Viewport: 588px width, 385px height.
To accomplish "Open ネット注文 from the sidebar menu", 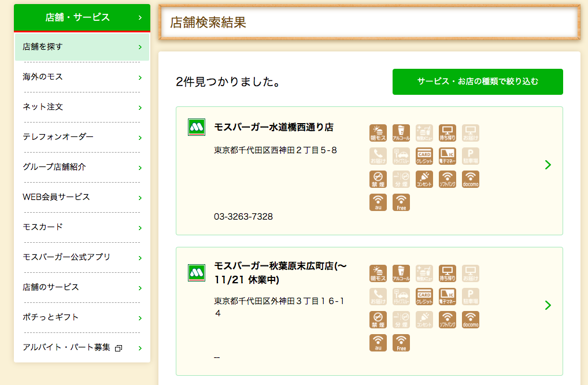I will coord(82,107).
